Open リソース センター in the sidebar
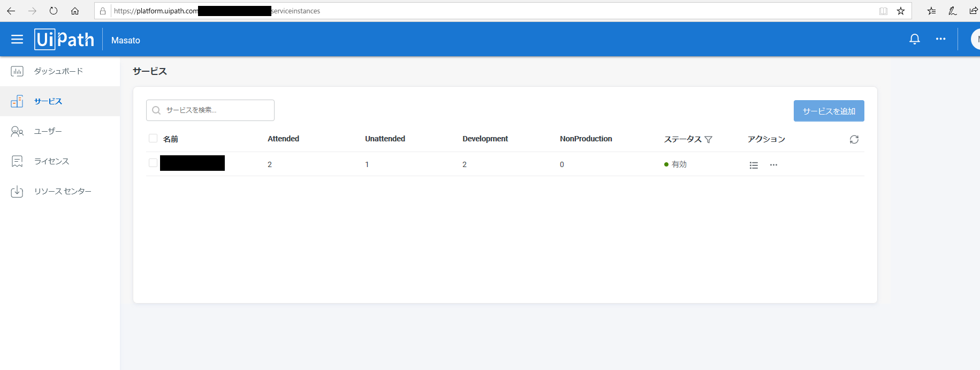Screen dimensions: 980x370 60,191
